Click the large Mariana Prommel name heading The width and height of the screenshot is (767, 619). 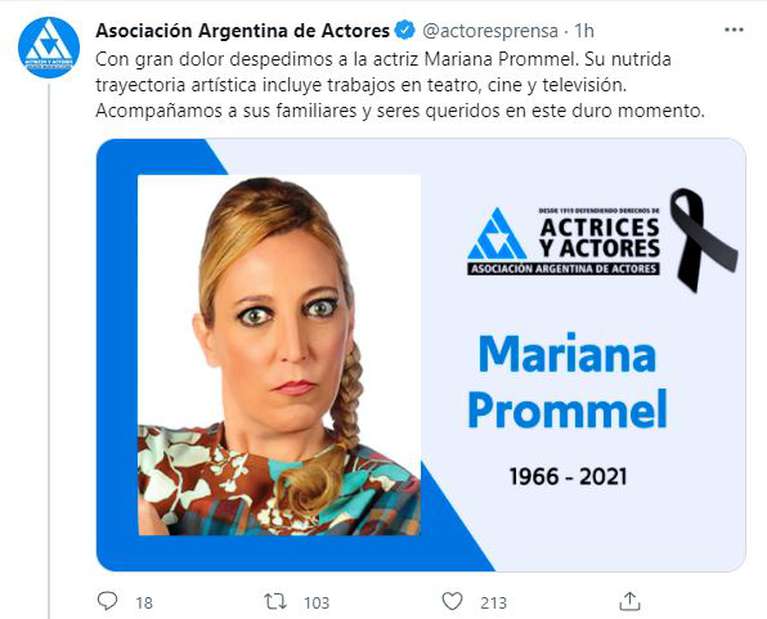[x=567, y=382]
